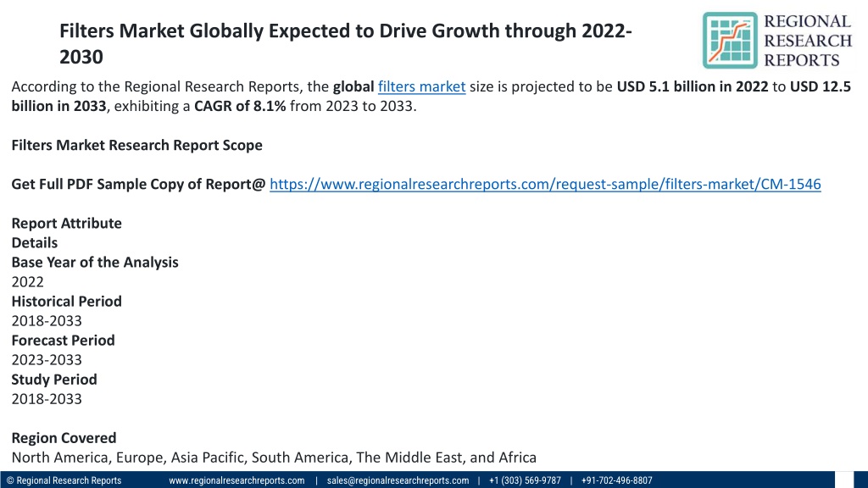Screen dimensions: 868x488
Task: Click footer phone '+1 (303) 569-9787'
Action: (x=525, y=481)
